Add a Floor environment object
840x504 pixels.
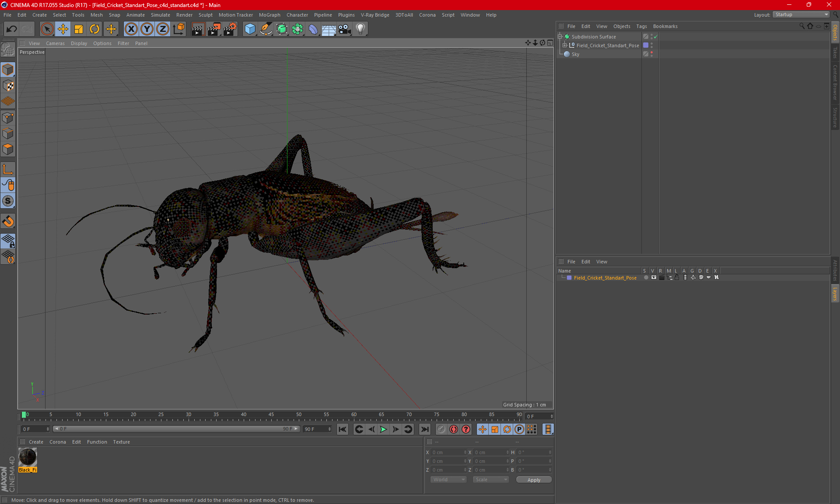point(329,29)
